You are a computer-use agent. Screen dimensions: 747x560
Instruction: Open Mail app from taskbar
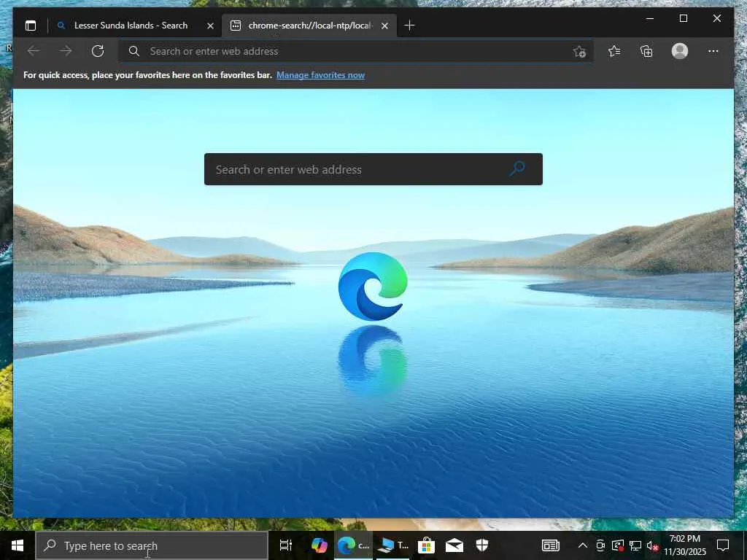pos(454,545)
